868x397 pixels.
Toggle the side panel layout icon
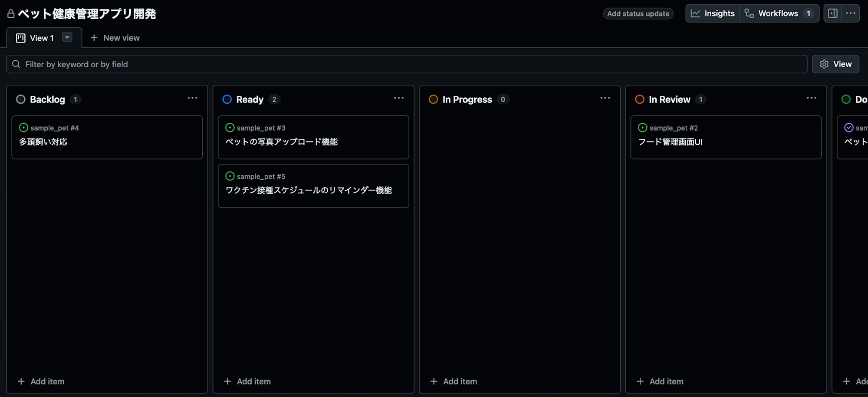point(832,13)
